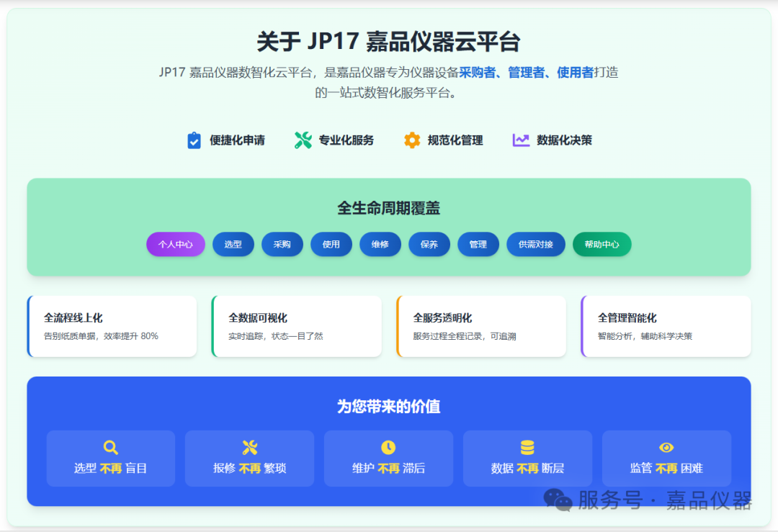Viewport: 778px width, 532px height.
Task: Select the 维修 lifecycle button
Action: pos(380,245)
